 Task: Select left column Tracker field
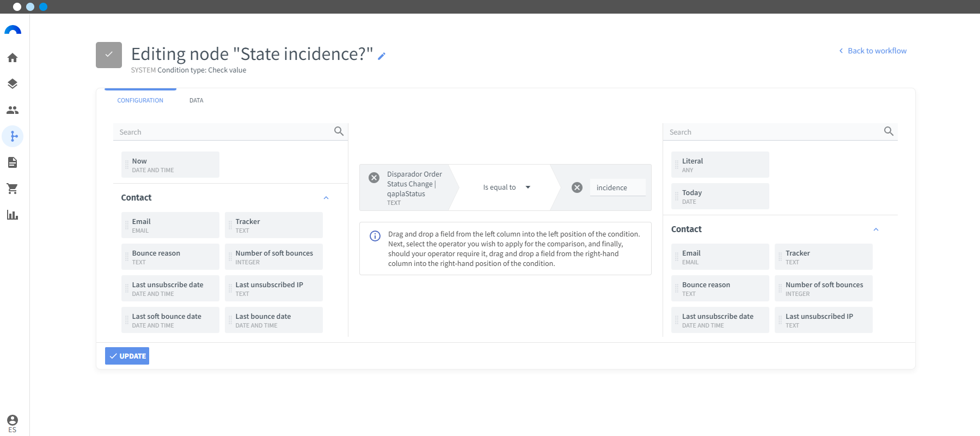pyautogui.click(x=274, y=225)
